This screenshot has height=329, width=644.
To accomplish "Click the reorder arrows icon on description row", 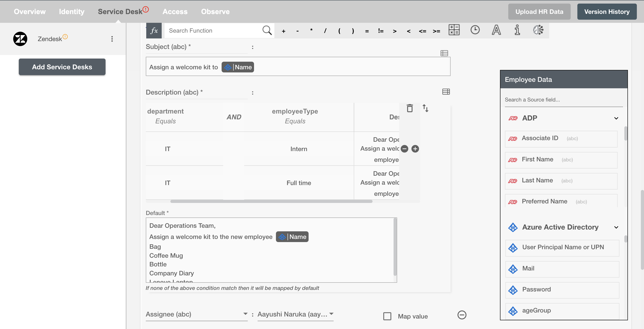I will (x=425, y=108).
